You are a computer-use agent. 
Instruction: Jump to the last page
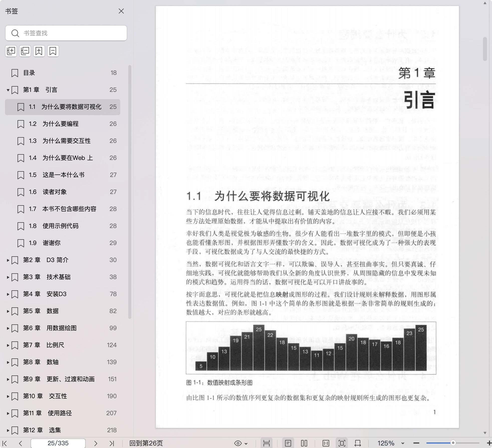click(112, 443)
